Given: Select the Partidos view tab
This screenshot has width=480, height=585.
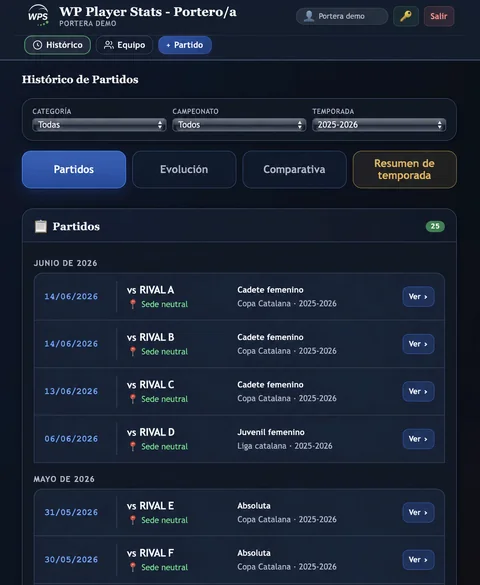Looking at the screenshot, I should pyautogui.click(x=74, y=169).
